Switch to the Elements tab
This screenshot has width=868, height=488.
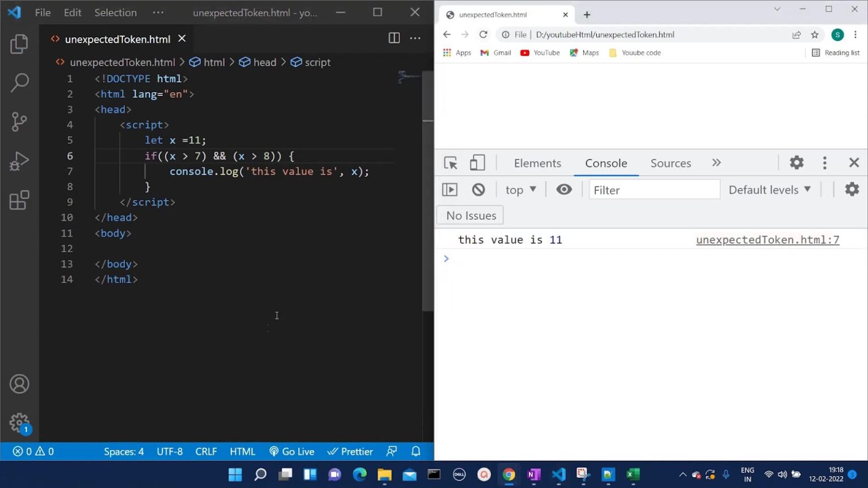537,163
